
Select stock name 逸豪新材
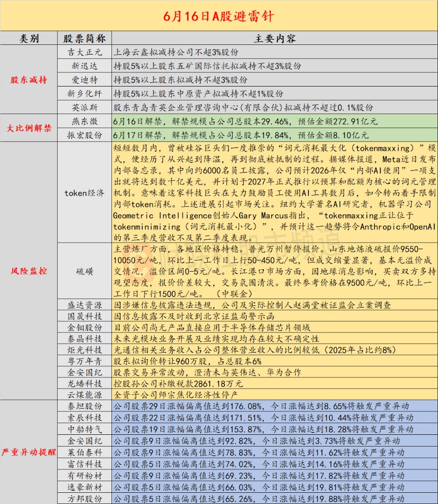85,487
